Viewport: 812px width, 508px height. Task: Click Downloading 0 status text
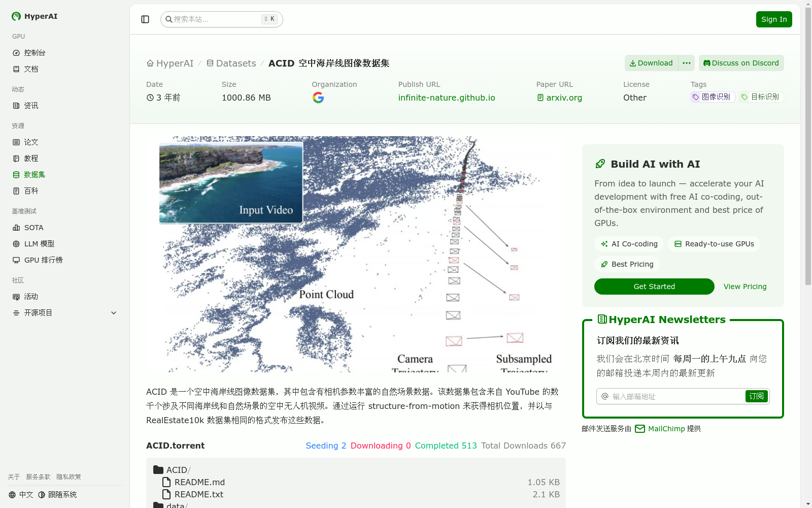tap(381, 446)
